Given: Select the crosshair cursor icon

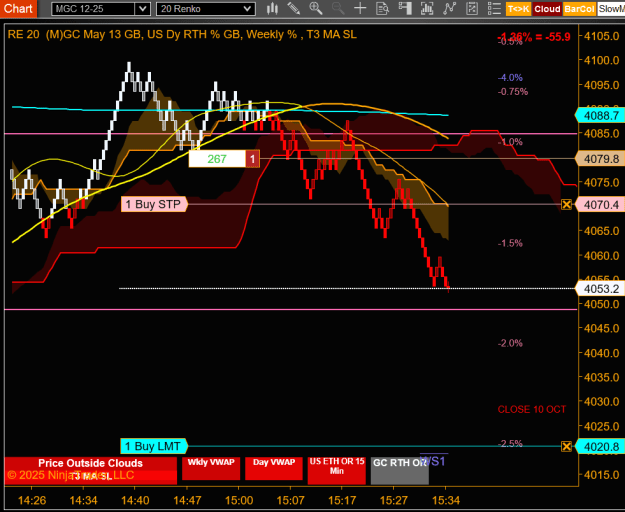Looking at the screenshot, I should (x=360, y=8).
